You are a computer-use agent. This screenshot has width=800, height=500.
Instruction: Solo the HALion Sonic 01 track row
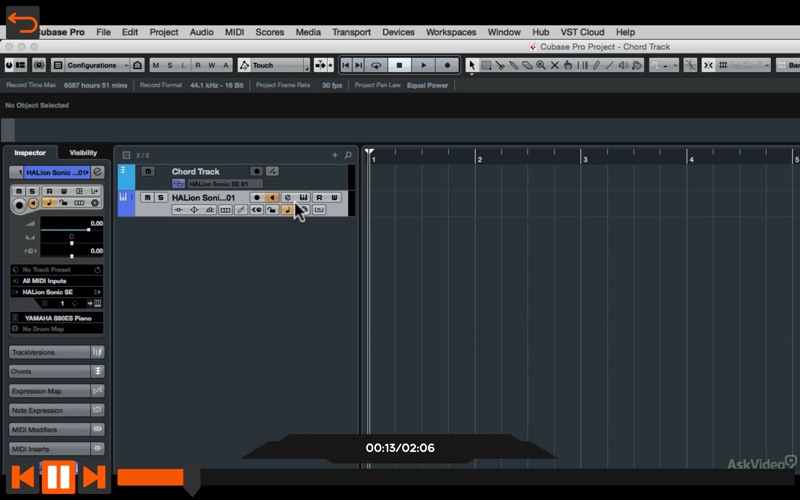click(160, 197)
